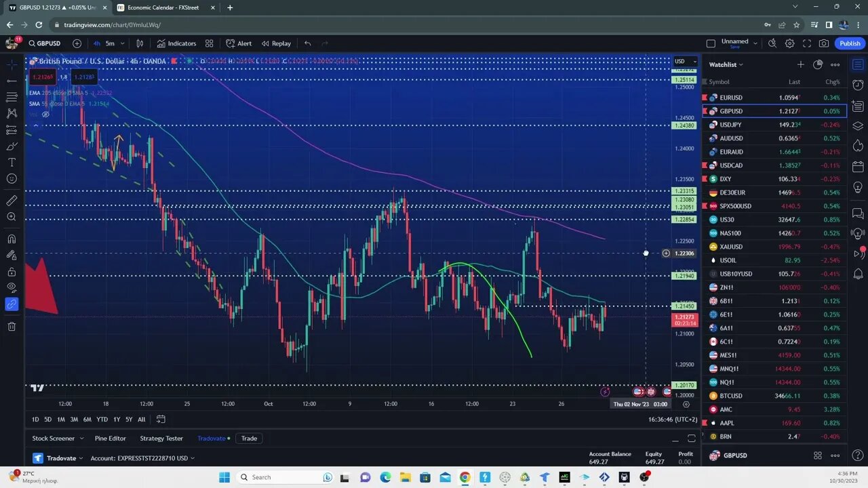Set chart range to 1D
868x488 pixels.
[35, 420]
